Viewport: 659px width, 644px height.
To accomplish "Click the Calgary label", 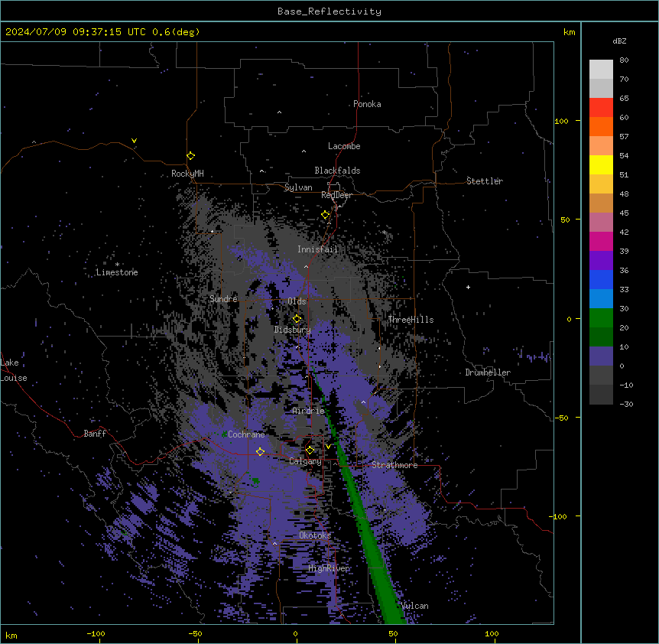I will tap(305, 461).
